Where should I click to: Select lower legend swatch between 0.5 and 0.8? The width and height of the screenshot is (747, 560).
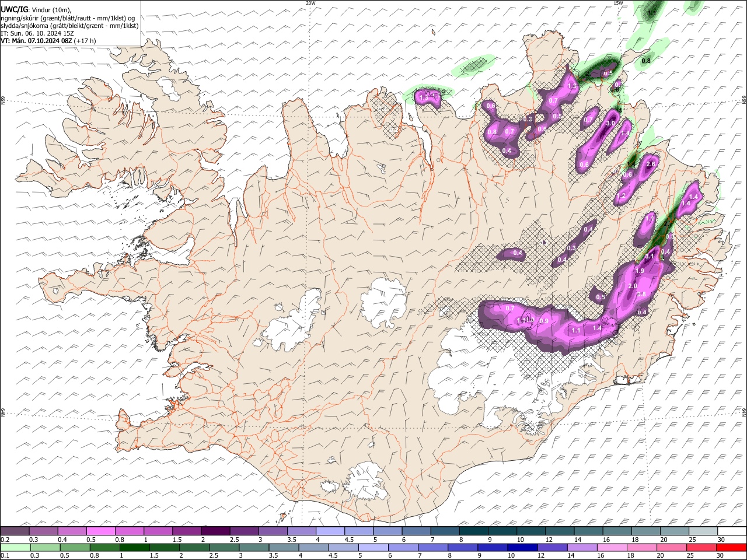click(76, 547)
